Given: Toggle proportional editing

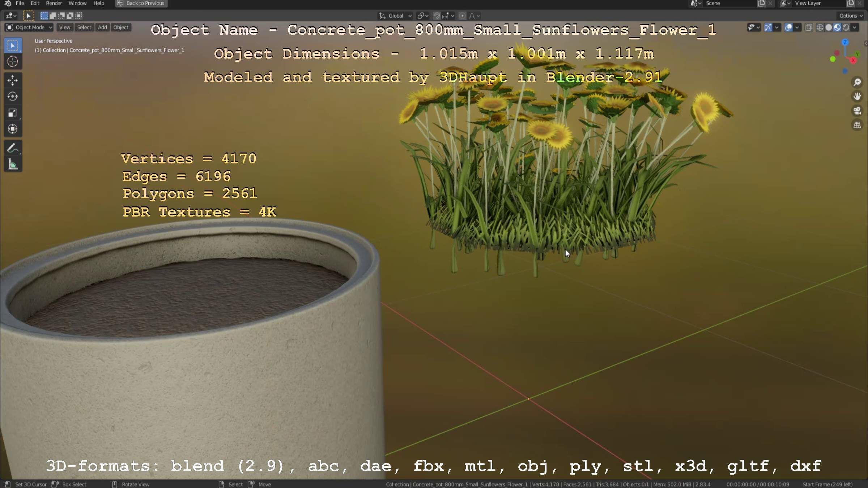Looking at the screenshot, I should 462,16.
